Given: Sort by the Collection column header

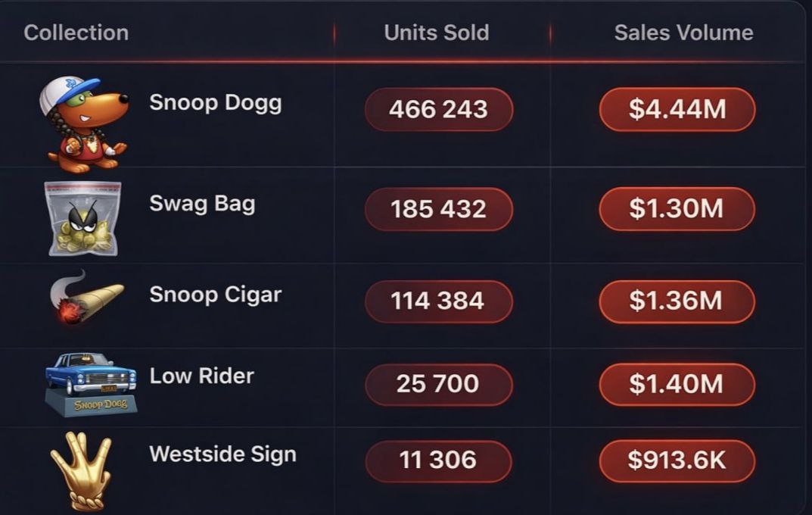Looking at the screenshot, I should click(76, 33).
